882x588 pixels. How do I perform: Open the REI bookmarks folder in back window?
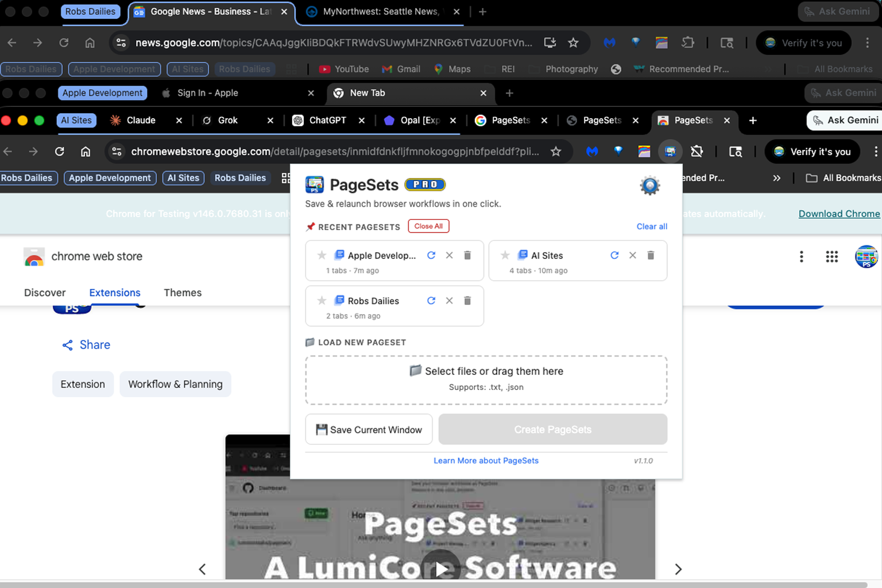coord(500,69)
